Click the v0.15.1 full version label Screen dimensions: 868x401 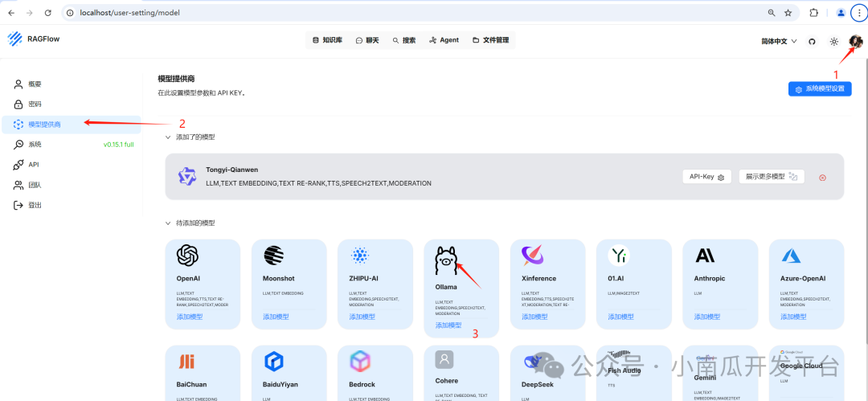tap(118, 145)
